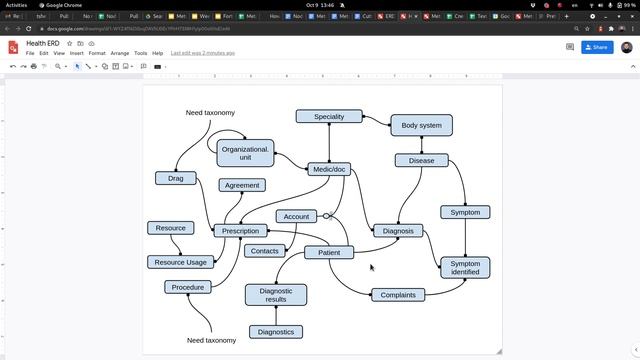Open the Help menu

(x=158, y=53)
